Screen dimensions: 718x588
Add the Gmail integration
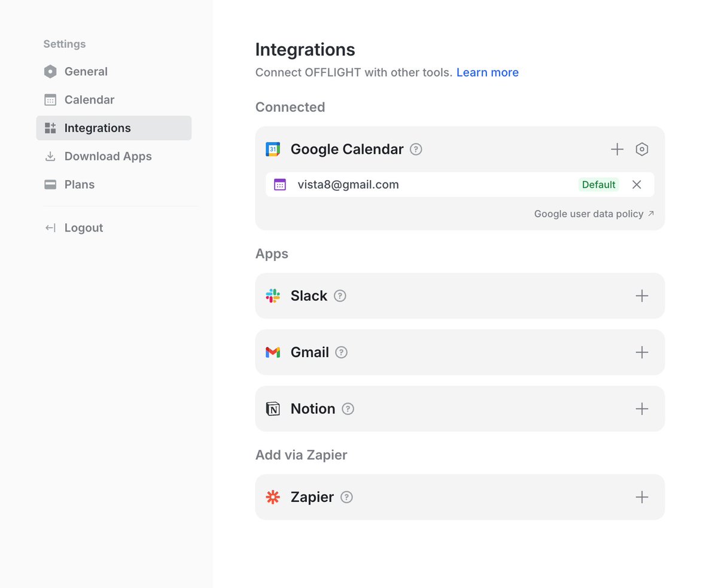click(641, 352)
